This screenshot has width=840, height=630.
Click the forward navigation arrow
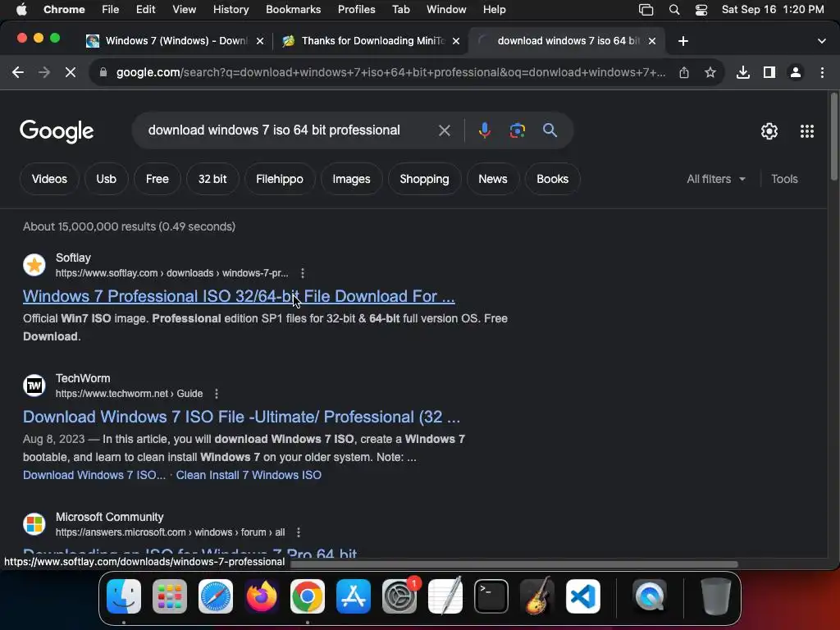click(44, 72)
